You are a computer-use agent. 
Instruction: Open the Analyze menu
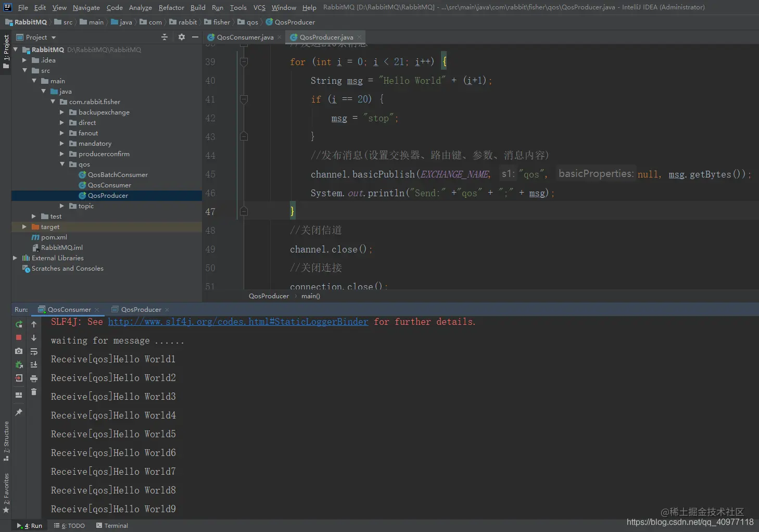click(141, 7)
